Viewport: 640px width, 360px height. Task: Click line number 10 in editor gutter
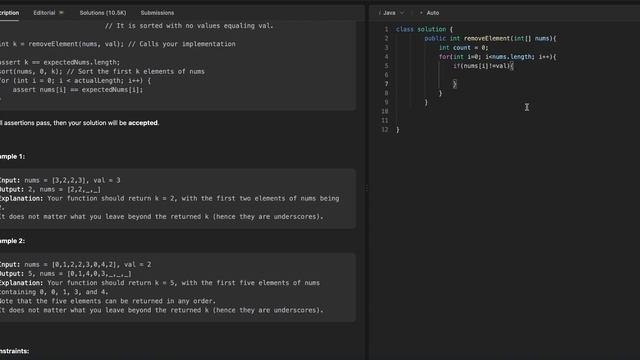point(384,111)
